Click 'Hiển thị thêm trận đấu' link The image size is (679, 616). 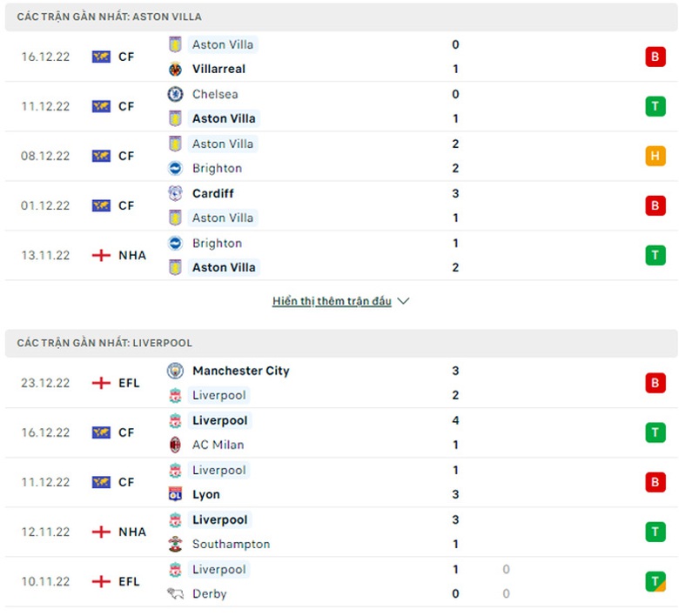click(332, 301)
